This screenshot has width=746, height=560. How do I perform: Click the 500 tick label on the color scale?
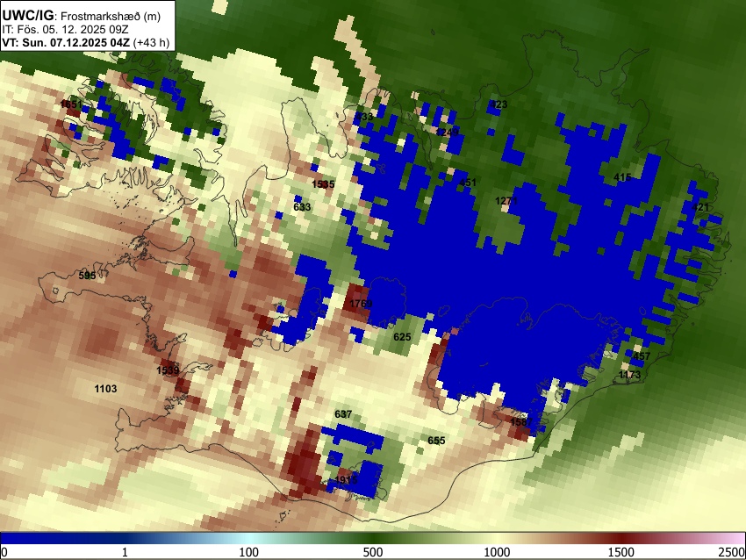pos(373,552)
